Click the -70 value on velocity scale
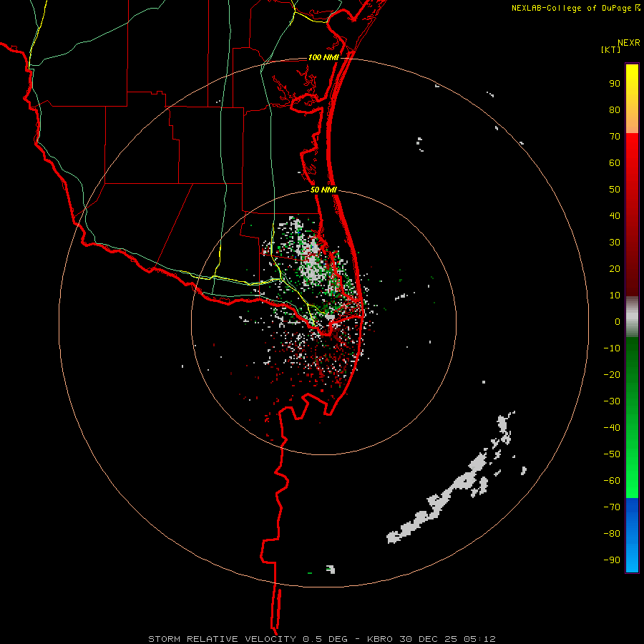644x644 pixels. (x=612, y=507)
